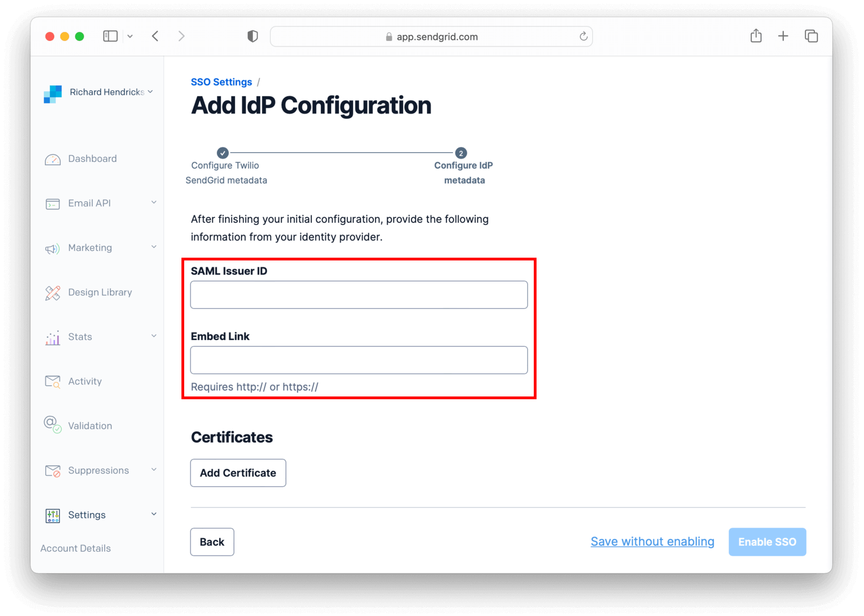Viewport: 864px width, 616px height.
Task: Click the Design Library icon
Action: coord(53,293)
